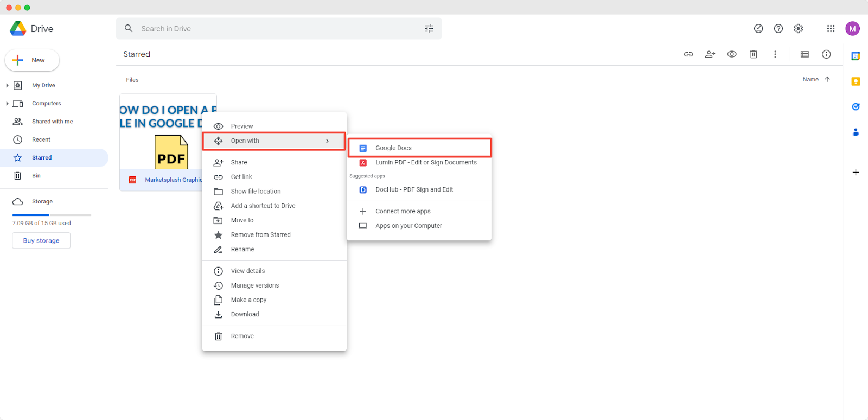
Task: Open search options filter icon
Action: coord(429,29)
